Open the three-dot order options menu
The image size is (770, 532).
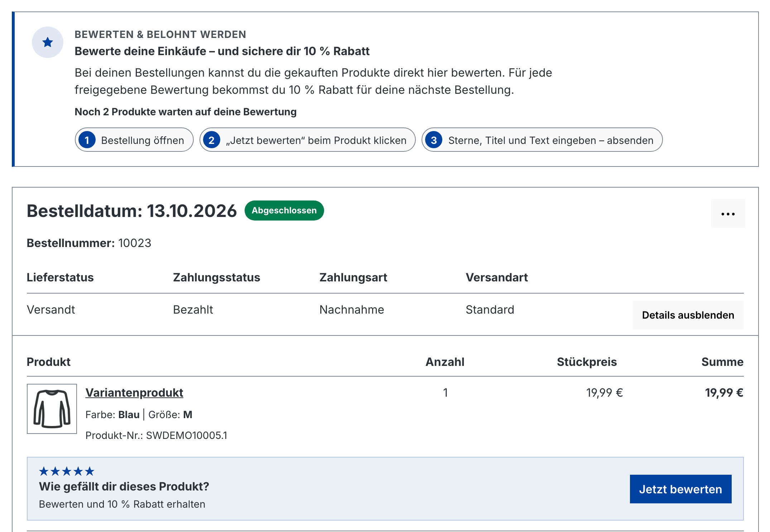point(728,213)
